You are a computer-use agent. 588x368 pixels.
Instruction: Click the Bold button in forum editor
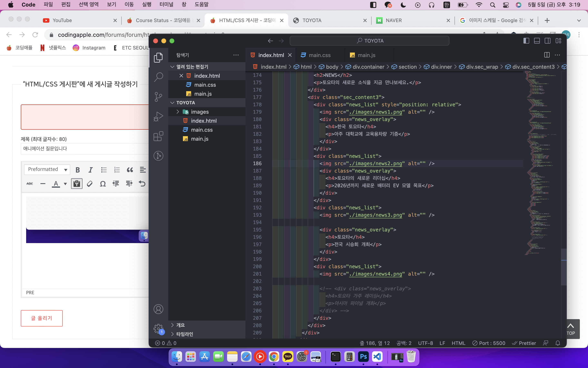(x=78, y=170)
